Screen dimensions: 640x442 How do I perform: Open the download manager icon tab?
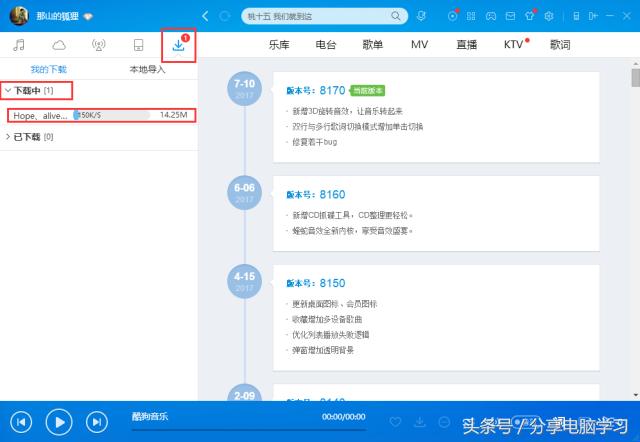coord(178,46)
